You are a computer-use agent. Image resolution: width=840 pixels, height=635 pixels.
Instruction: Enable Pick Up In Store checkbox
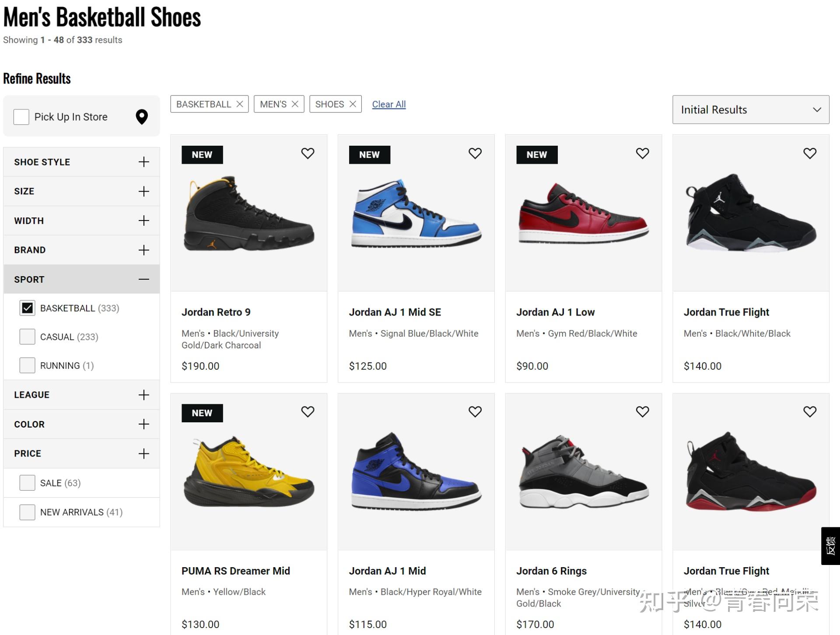21,117
